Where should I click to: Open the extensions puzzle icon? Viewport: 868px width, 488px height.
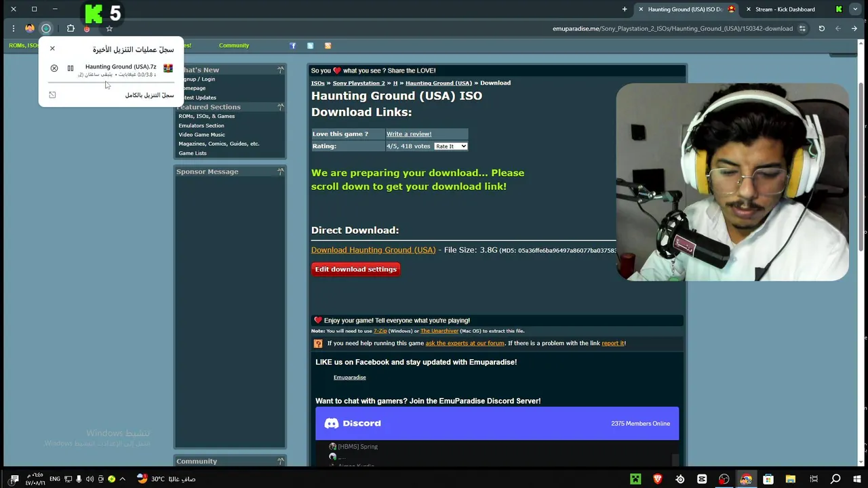[x=71, y=28]
